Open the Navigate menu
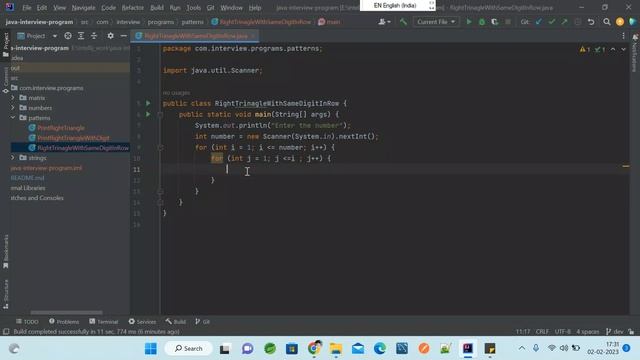Image resolution: width=640 pixels, height=360 pixels. (x=83, y=8)
